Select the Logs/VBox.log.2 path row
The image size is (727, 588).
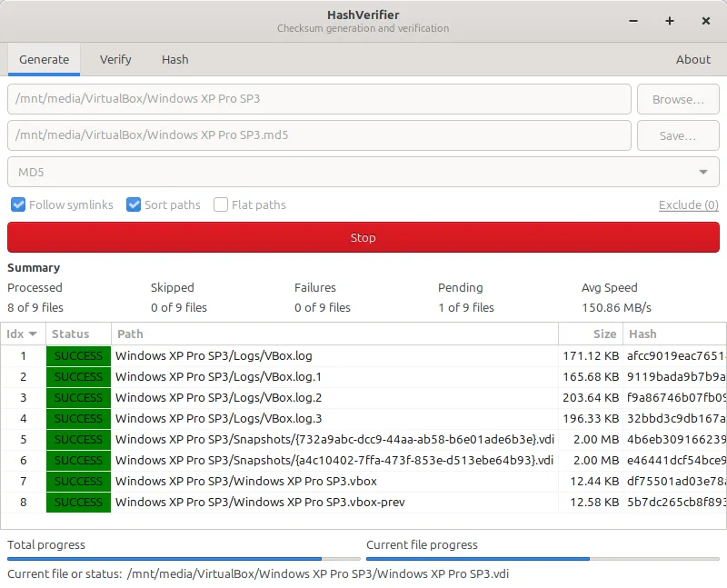point(363,397)
